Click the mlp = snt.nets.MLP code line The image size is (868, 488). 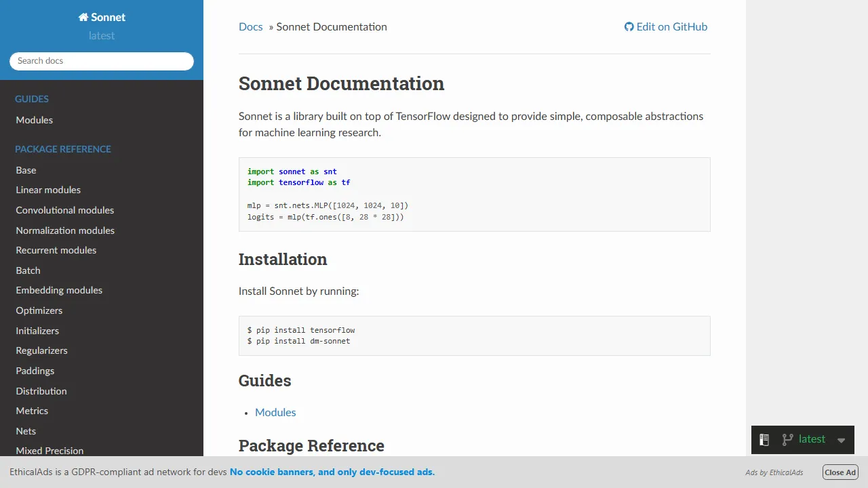(x=328, y=205)
